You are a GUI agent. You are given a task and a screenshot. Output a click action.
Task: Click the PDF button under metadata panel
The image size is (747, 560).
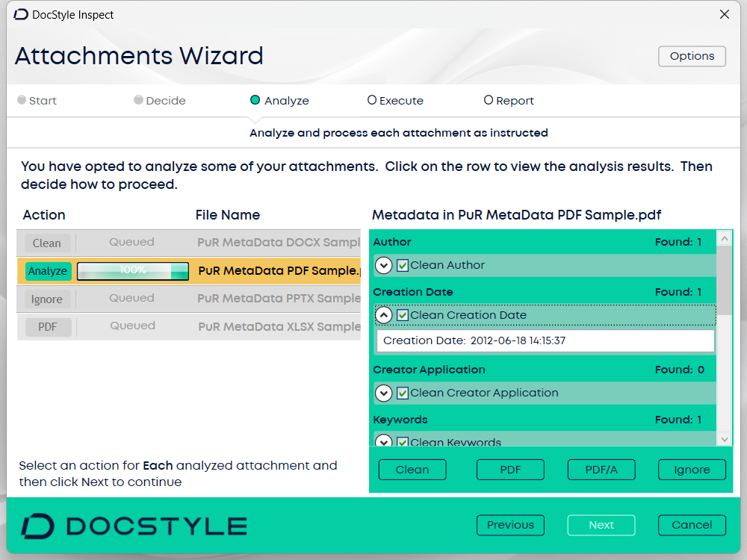(510, 470)
